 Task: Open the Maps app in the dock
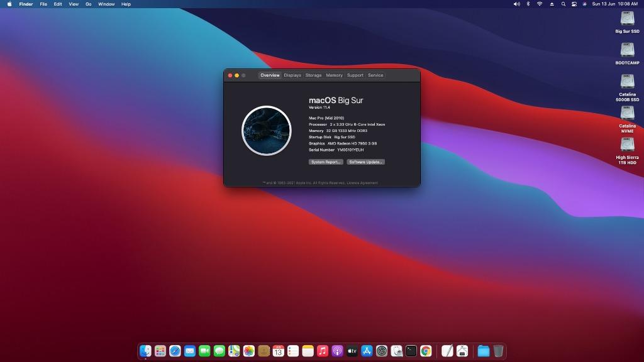[x=234, y=351]
